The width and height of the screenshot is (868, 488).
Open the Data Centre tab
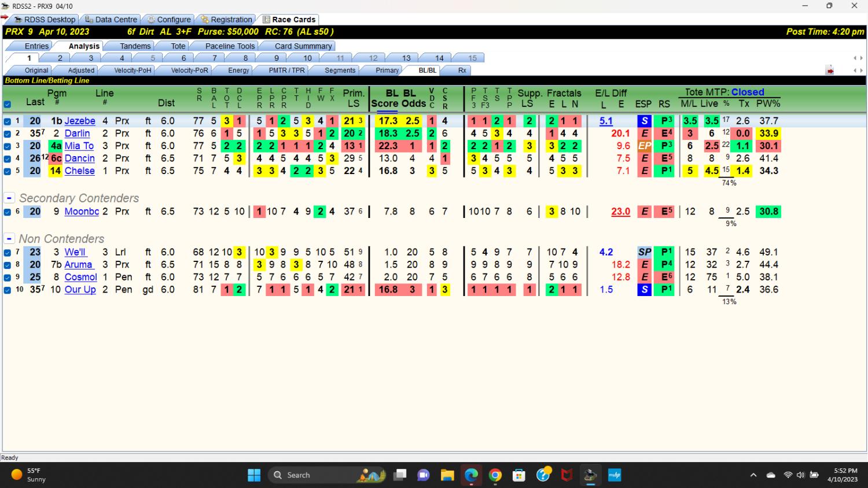111,20
